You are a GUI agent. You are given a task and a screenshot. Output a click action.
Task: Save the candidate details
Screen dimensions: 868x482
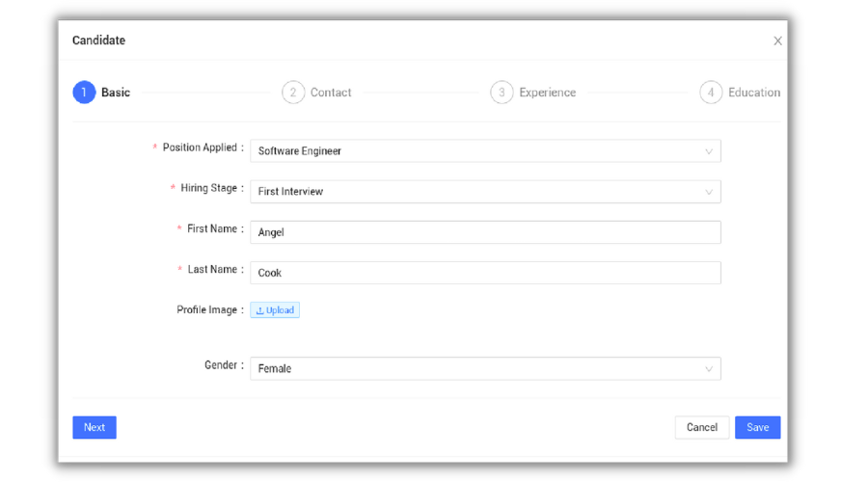(x=757, y=427)
